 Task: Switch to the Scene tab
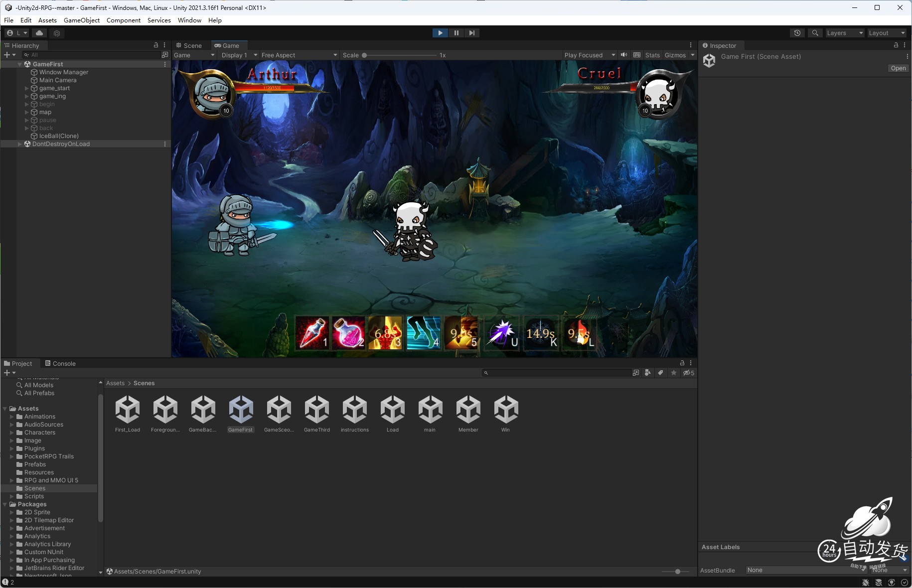click(x=189, y=45)
